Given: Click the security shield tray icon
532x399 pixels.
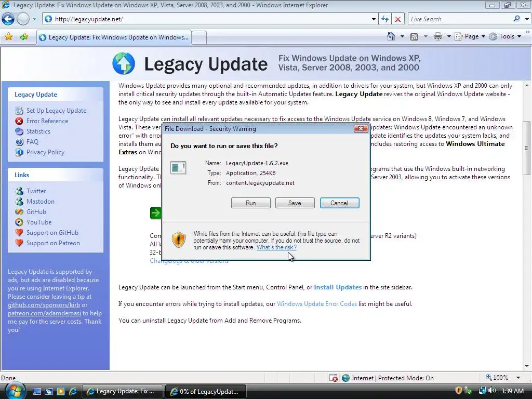Looking at the screenshot, I should click(458, 391).
